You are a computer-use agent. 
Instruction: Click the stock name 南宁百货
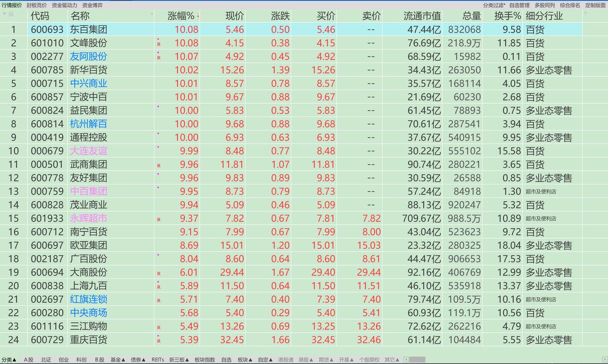(x=89, y=232)
